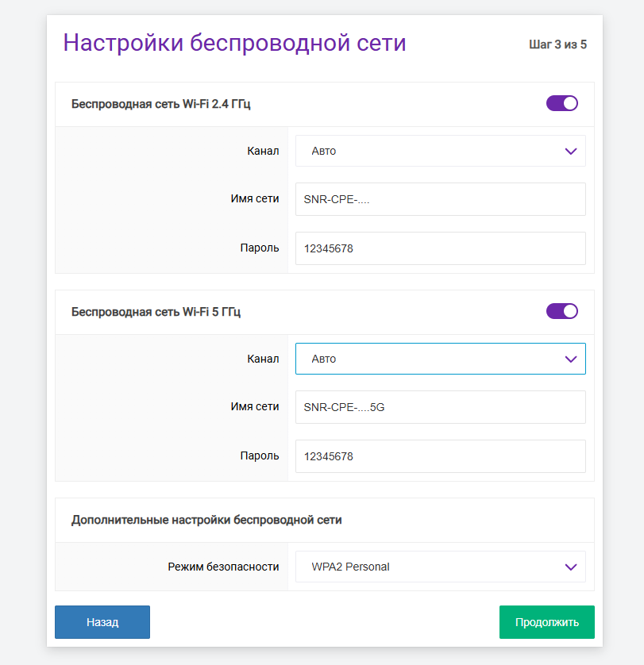Click the Шаг 3 из 5 step indicator

pyautogui.click(x=557, y=44)
